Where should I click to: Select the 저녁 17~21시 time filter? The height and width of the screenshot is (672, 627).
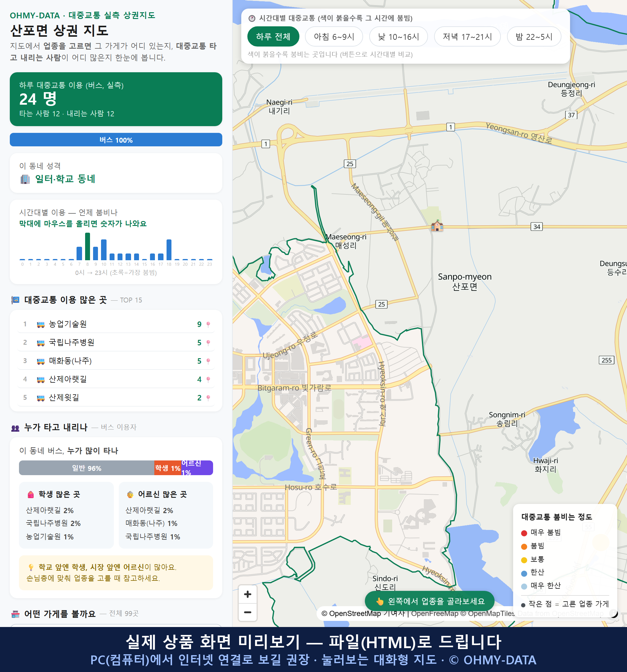coord(467,36)
